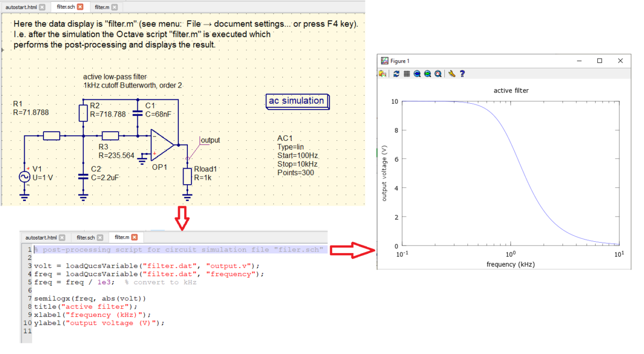Click the autoscale magnifier icon in Figure 1
Screen dimensions: 644x354
click(438, 74)
